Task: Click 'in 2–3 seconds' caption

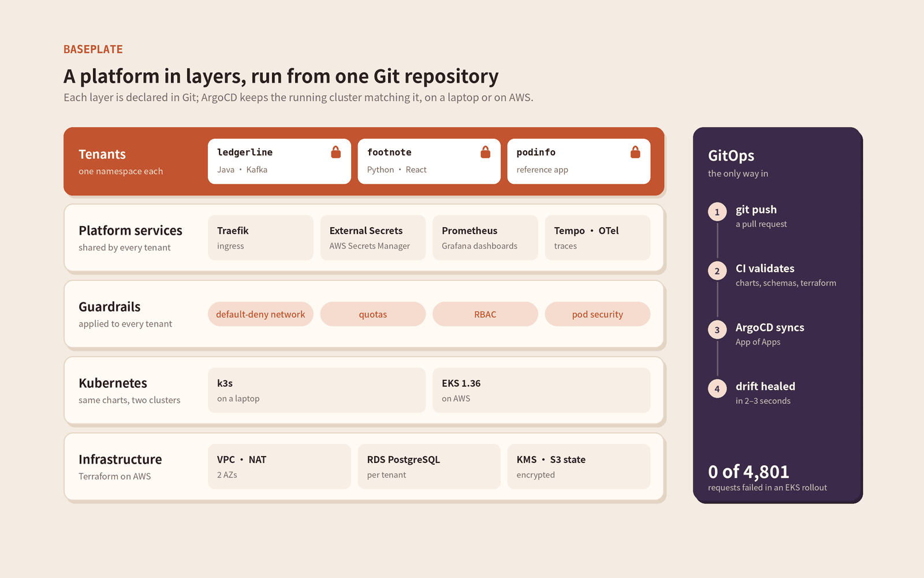Action: point(763,401)
